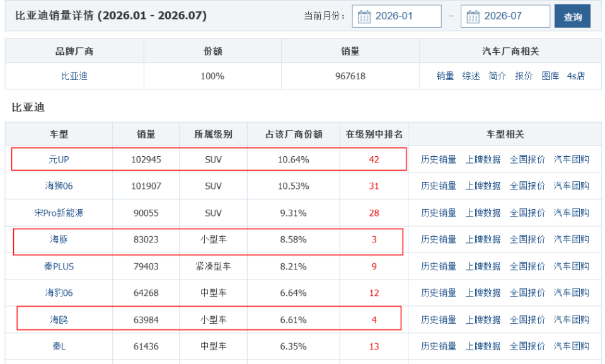Open the 秦L model link

[x=59, y=346]
